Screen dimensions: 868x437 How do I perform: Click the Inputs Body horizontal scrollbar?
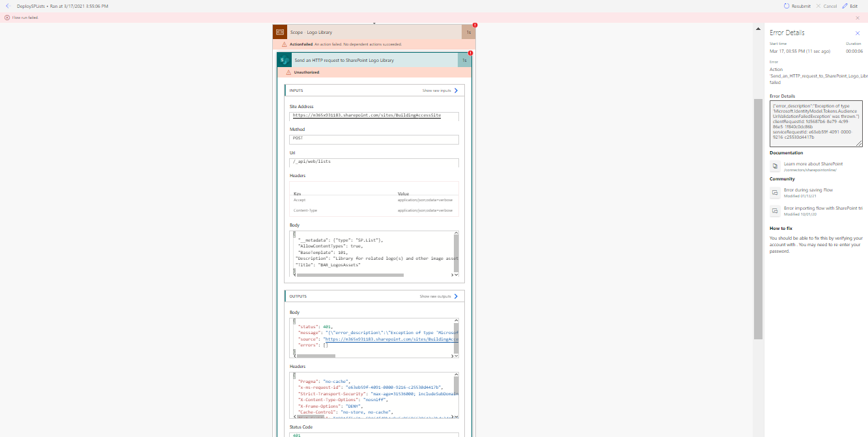coord(350,275)
